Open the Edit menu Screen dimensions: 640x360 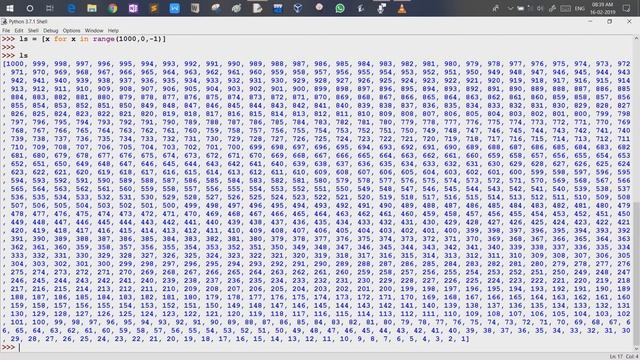(19, 31)
